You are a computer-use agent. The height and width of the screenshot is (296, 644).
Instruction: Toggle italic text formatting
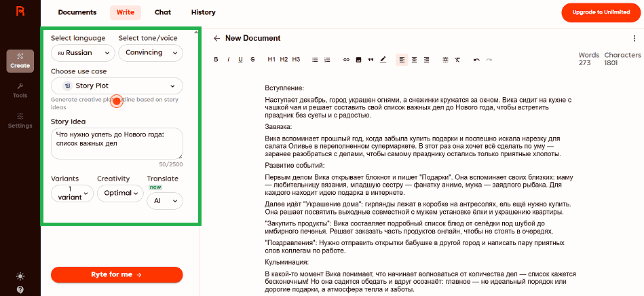pyautogui.click(x=229, y=60)
